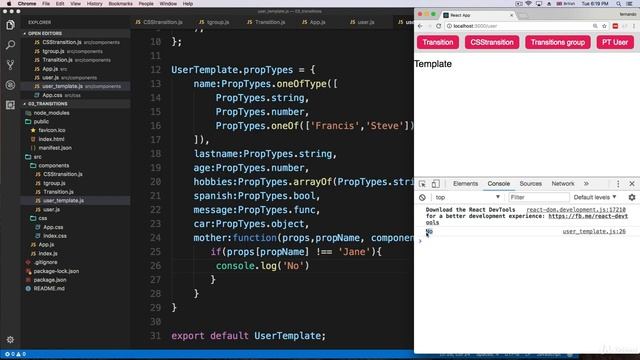Open the Source Control view icon

[10, 65]
